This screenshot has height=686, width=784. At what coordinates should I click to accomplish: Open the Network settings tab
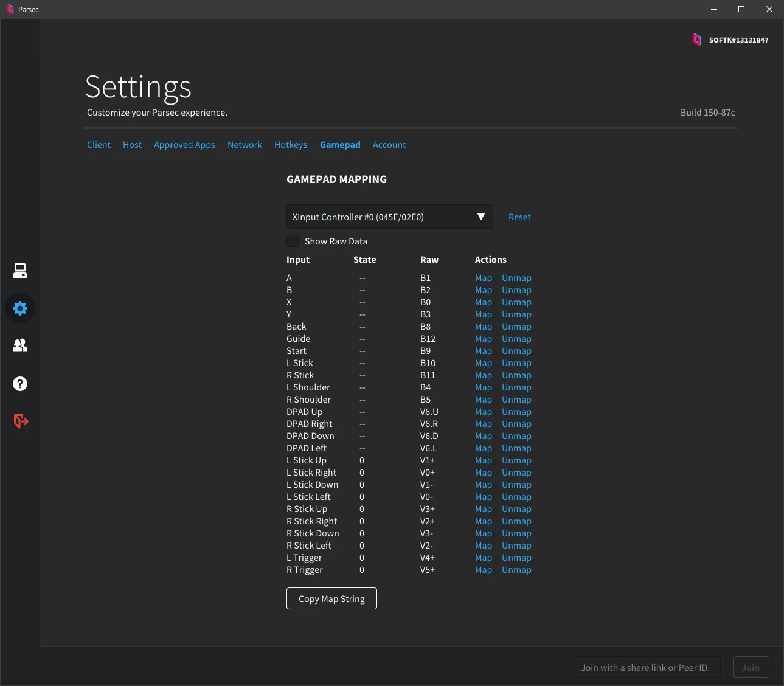pos(245,145)
